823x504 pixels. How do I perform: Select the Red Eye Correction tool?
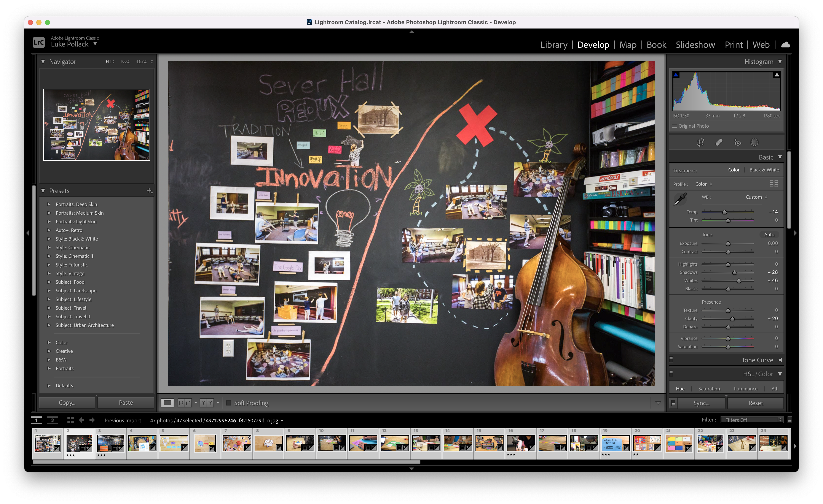tap(737, 143)
